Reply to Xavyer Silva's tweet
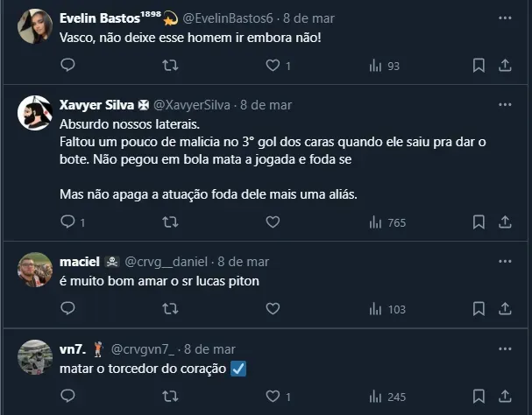 click(x=67, y=222)
